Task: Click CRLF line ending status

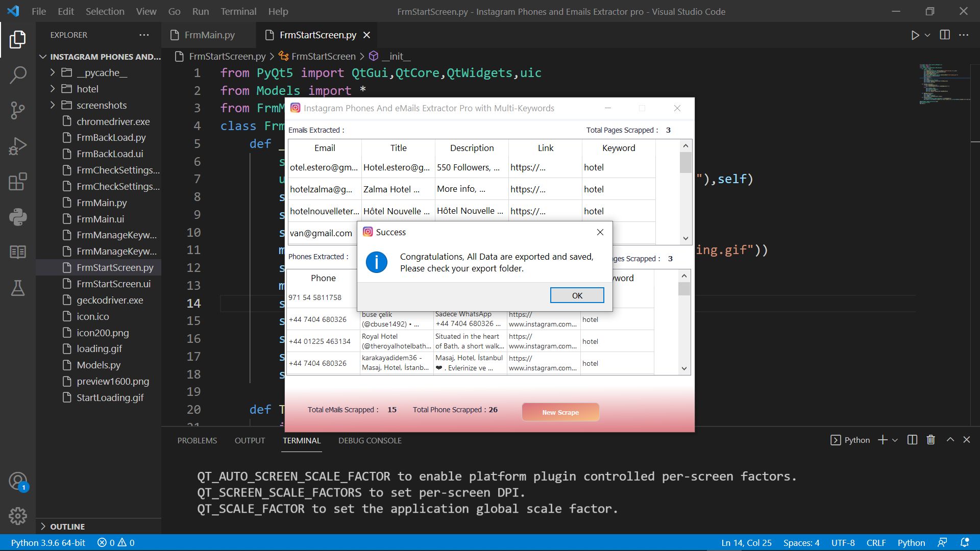Action: [x=876, y=543]
